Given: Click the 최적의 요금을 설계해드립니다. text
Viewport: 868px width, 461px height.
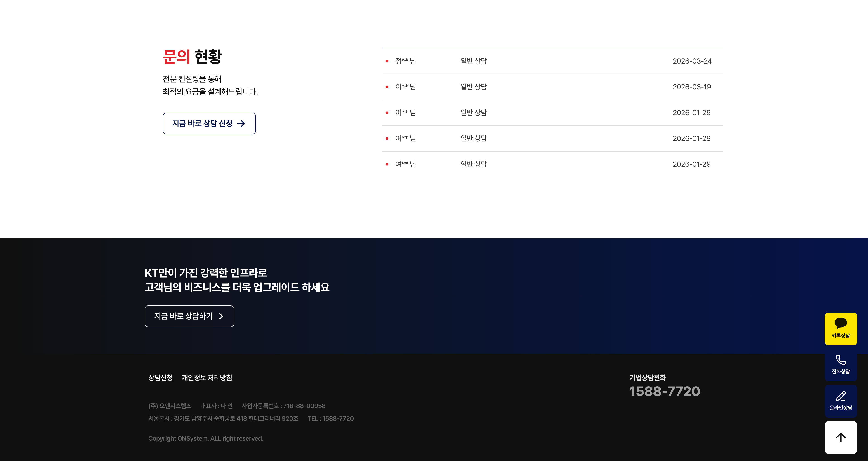Looking at the screenshot, I should (x=210, y=91).
